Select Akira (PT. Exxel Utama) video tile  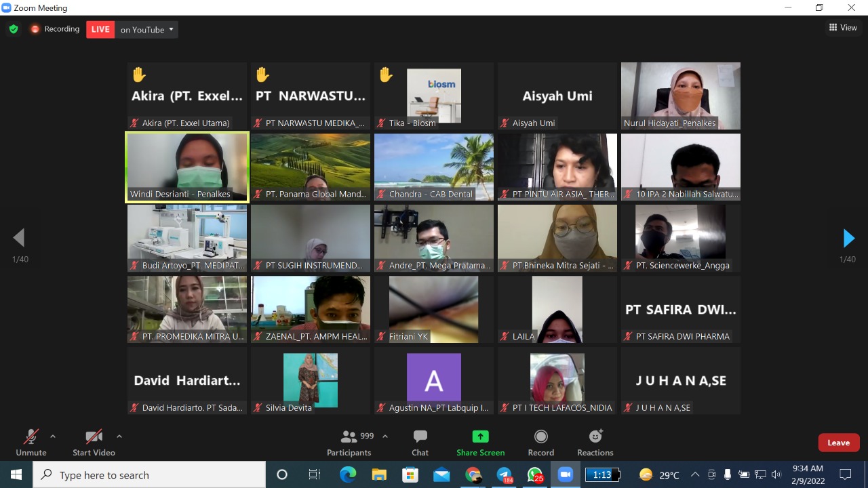pos(187,96)
